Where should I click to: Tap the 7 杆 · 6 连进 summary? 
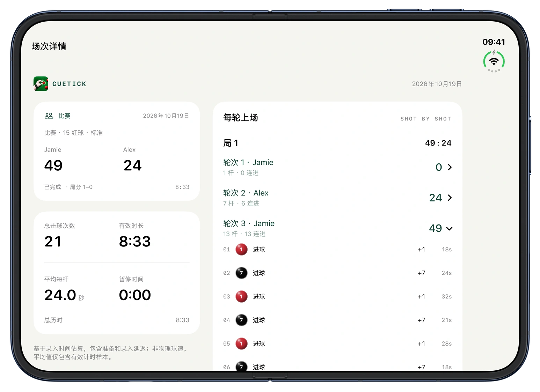(241, 204)
